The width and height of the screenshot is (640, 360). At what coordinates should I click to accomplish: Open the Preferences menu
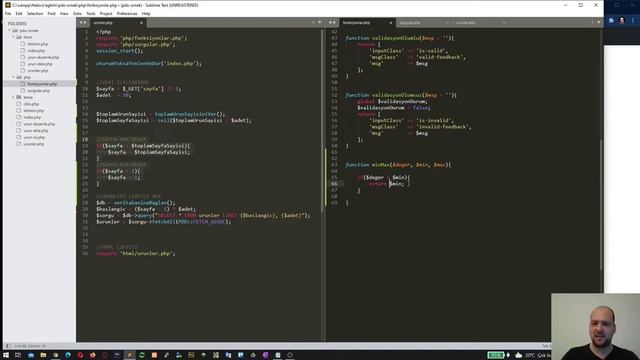(x=127, y=13)
